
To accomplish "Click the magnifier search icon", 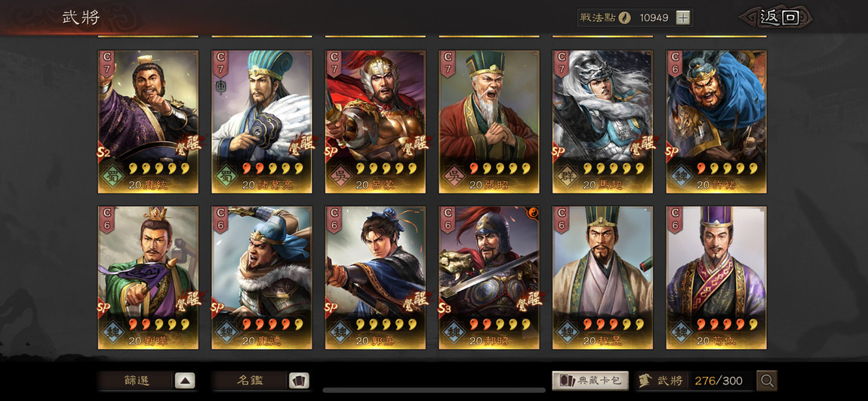I will pos(767,381).
